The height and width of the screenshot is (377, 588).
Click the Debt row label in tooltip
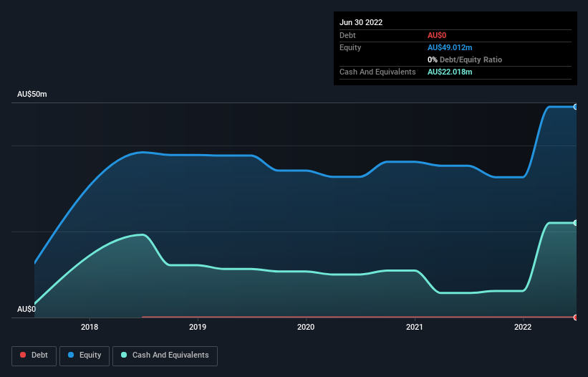click(347, 35)
